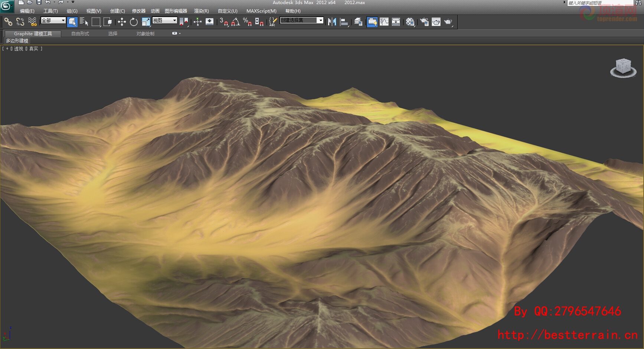Activate the Select and Move tool
The width and height of the screenshot is (644, 349).
click(x=122, y=22)
